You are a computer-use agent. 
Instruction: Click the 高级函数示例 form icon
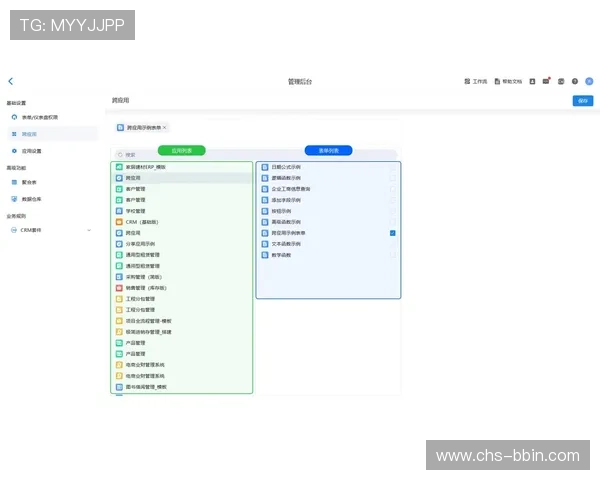point(265,222)
